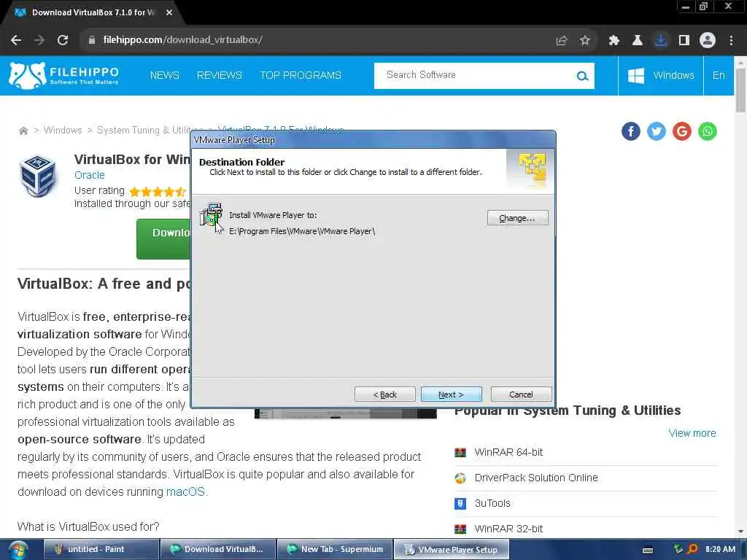Open the Chrome Labs flask icon

pyautogui.click(x=638, y=41)
